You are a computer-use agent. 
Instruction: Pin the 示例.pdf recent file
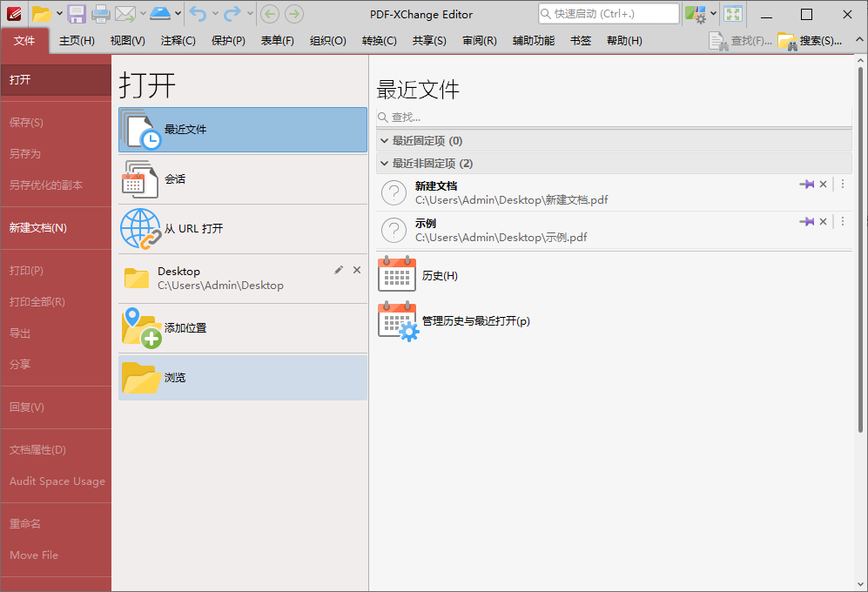click(807, 221)
